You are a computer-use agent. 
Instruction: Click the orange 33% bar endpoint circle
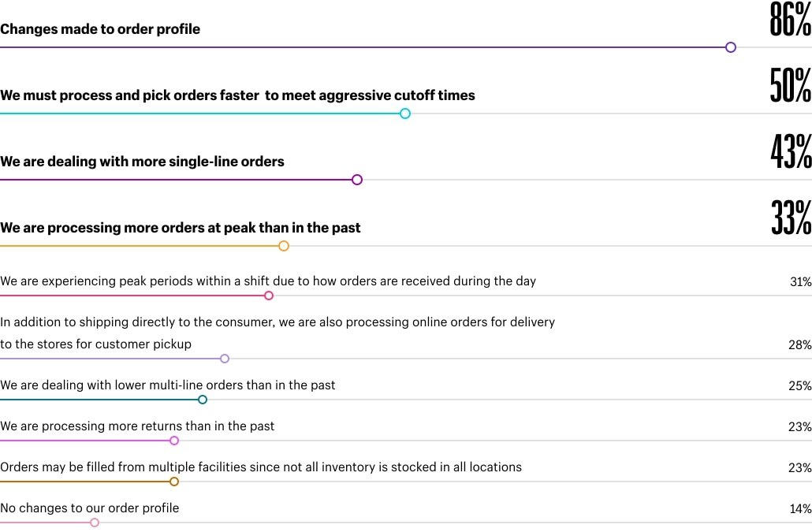pos(284,246)
